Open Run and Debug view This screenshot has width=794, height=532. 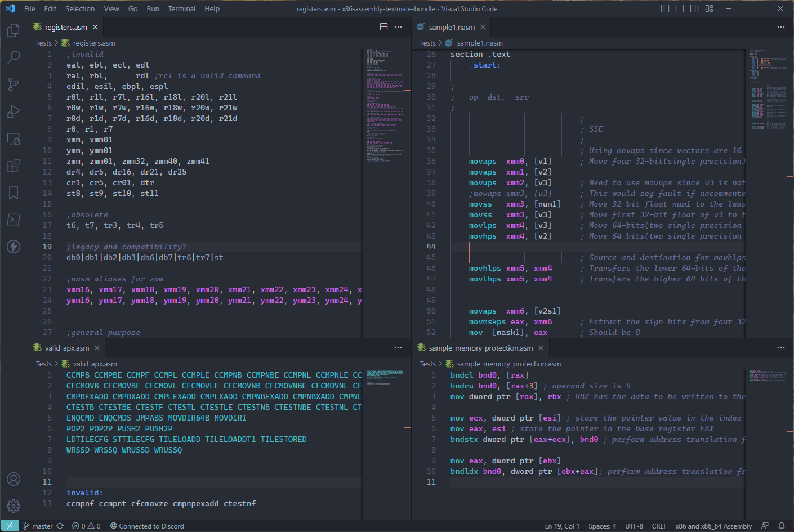pyautogui.click(x=14, y=111)
